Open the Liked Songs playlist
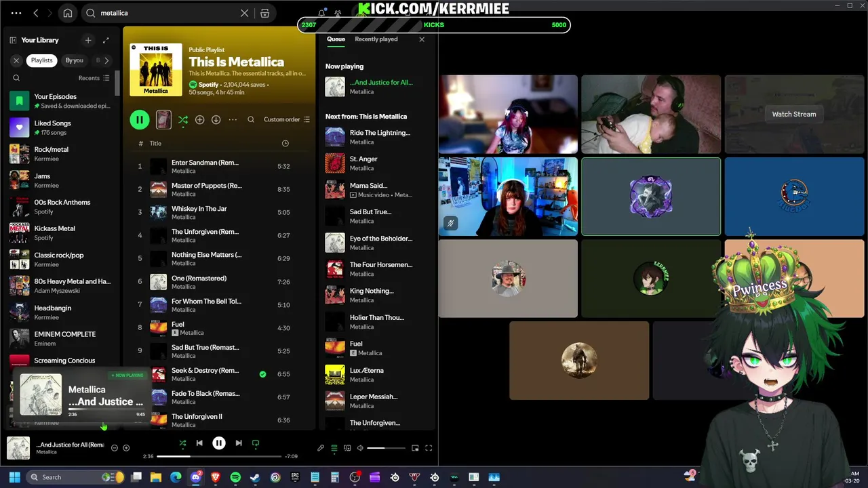The height and width of the screenshot is (488, 868). point(62,127)
